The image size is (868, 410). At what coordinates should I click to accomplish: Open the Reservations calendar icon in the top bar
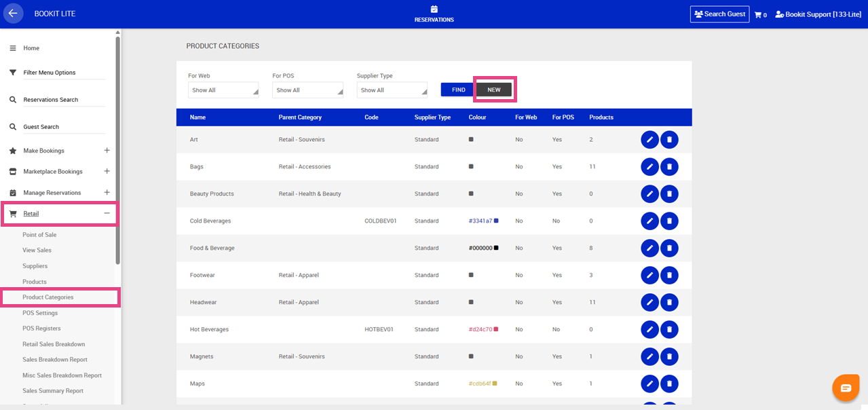pyautogui.click(x=434, y=9)
